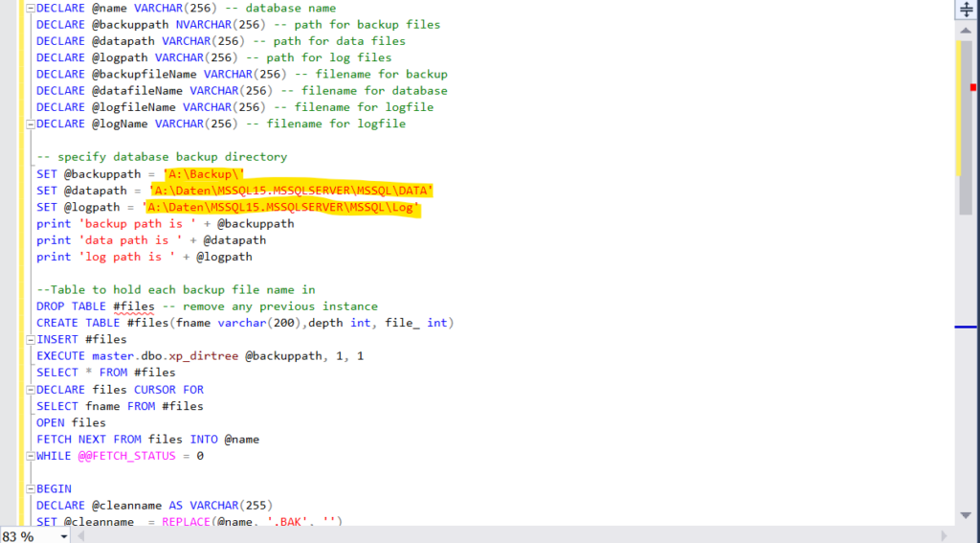Click vertical scrollbar up arrow
Viewport: 980px width, 543px height.
(966, 28)
